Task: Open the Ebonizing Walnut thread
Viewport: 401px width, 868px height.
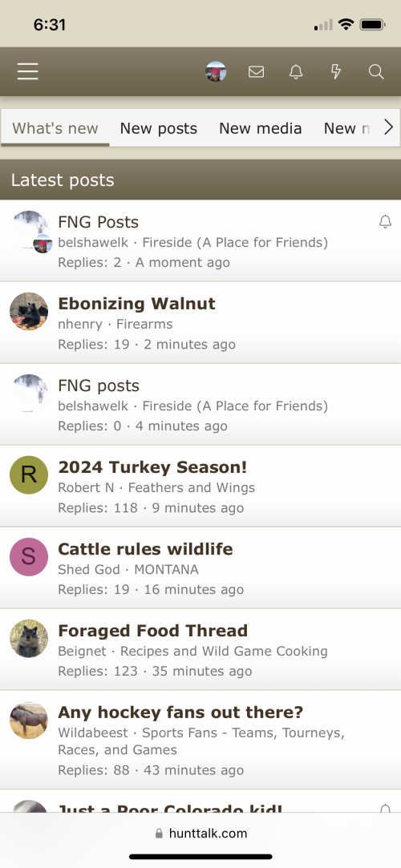Action: coord(137,303)
